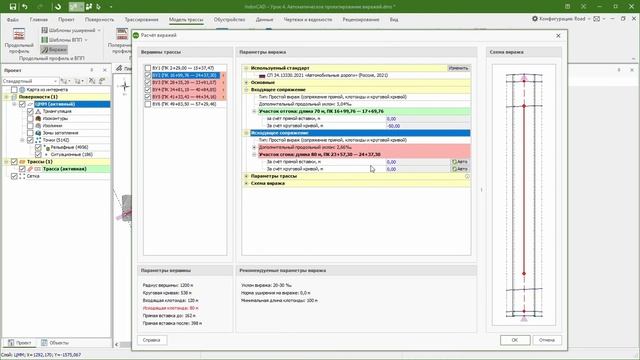Click the Изменить button for the standard
The width and height of the screenshot is (640, 360).
(x=458, y=68)
